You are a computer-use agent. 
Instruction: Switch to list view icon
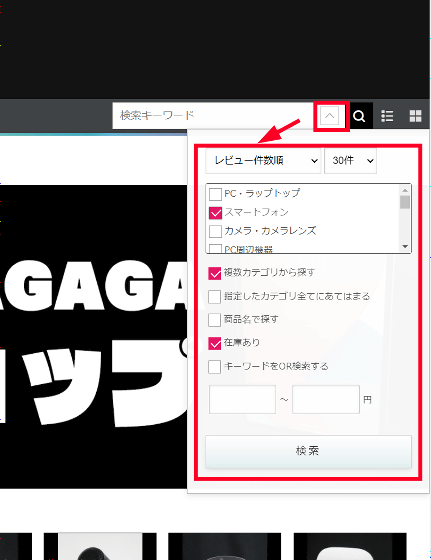click(387, 116)
